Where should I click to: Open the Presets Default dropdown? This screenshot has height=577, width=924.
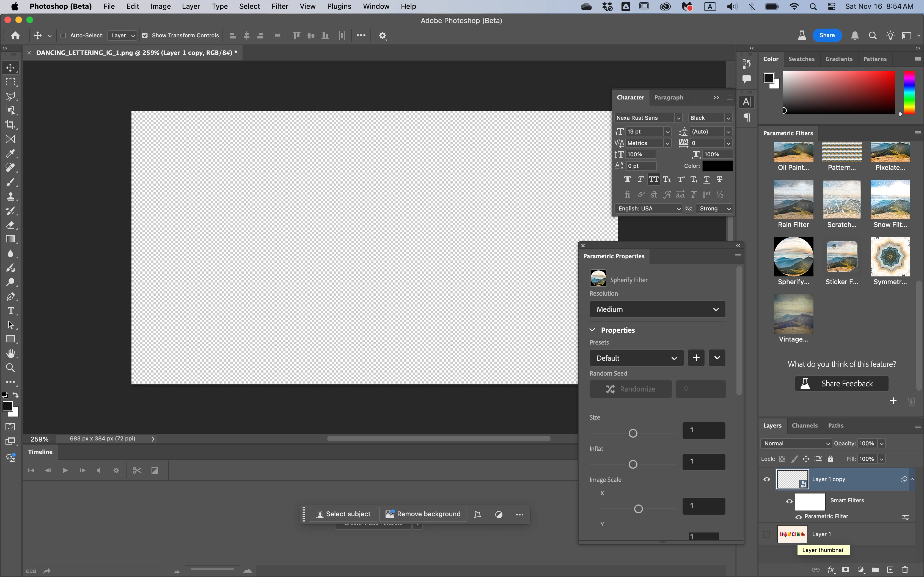coord(636,358)
